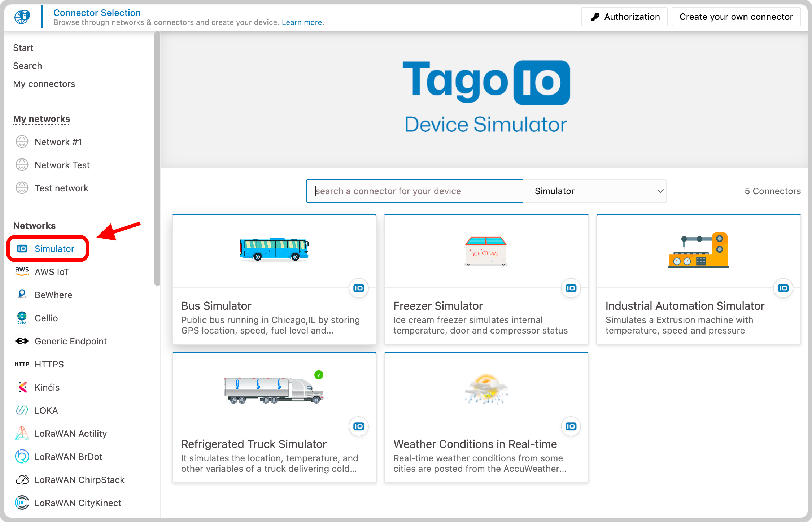Select the LoRaWAN ChirpStack label

[x=79, y=480]
